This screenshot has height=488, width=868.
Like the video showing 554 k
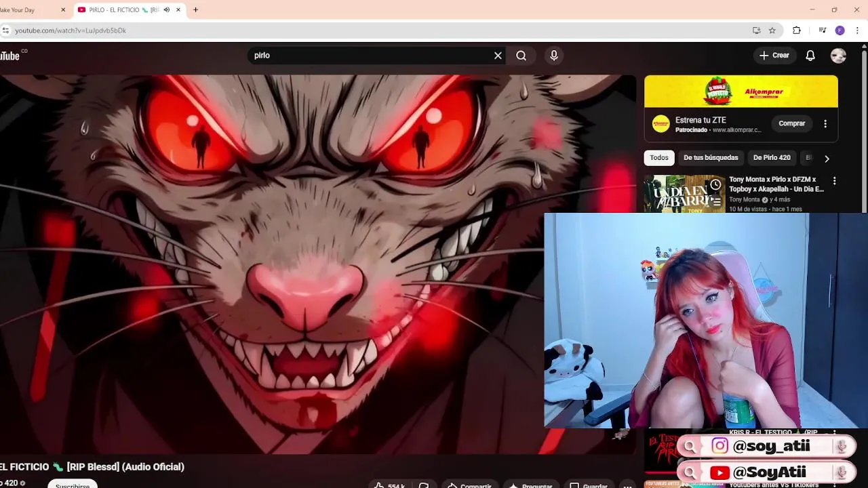click(389, 485)
